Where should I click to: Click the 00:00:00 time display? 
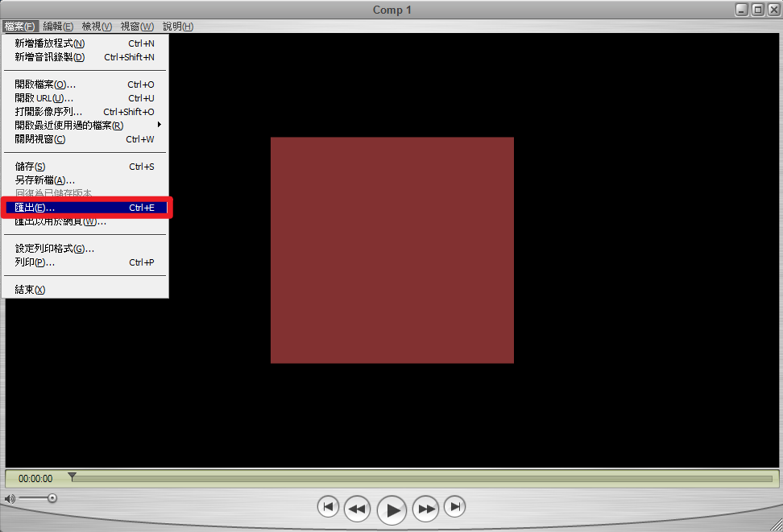(x=35, y=479)
